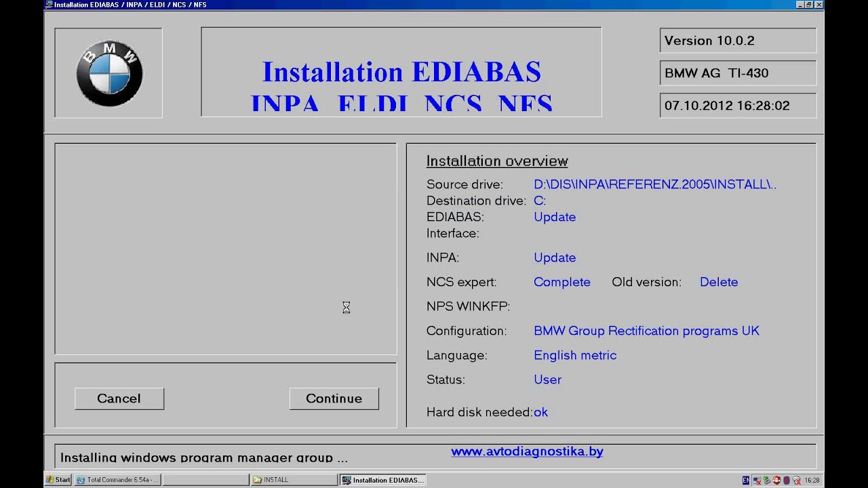
Task: Click the BMW logo
Action: pos(109,73)
